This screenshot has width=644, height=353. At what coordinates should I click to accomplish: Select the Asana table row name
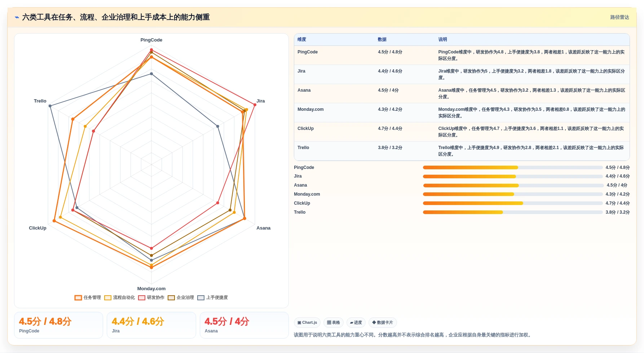point(304,90)
